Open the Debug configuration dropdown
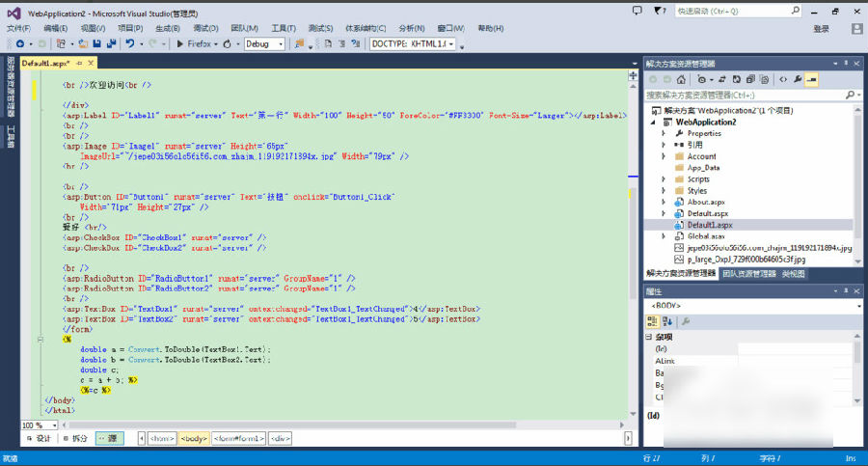The width and height of the screenshot is (868, 466). coord(281,44)
